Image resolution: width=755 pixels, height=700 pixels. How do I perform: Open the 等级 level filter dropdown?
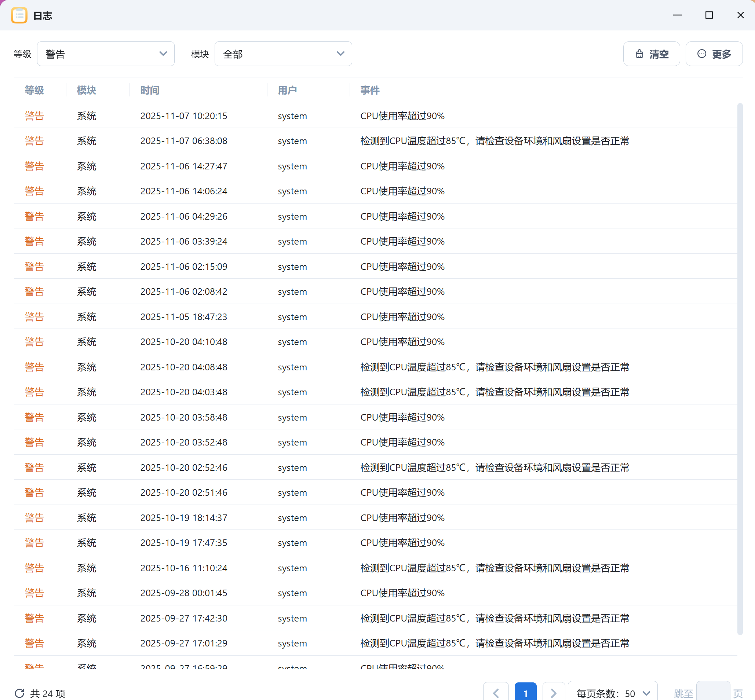point(106,54)
